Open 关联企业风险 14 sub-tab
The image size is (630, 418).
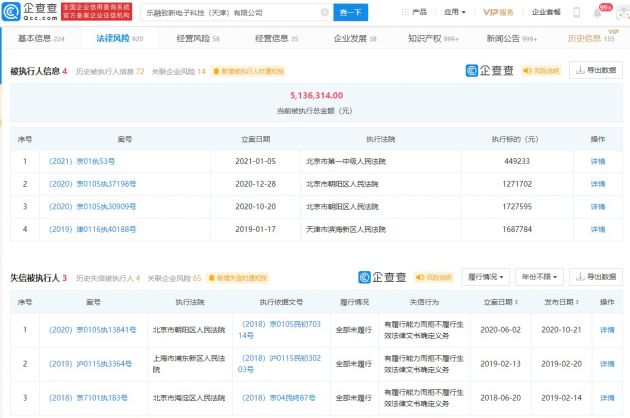click(x=178, y=72)
